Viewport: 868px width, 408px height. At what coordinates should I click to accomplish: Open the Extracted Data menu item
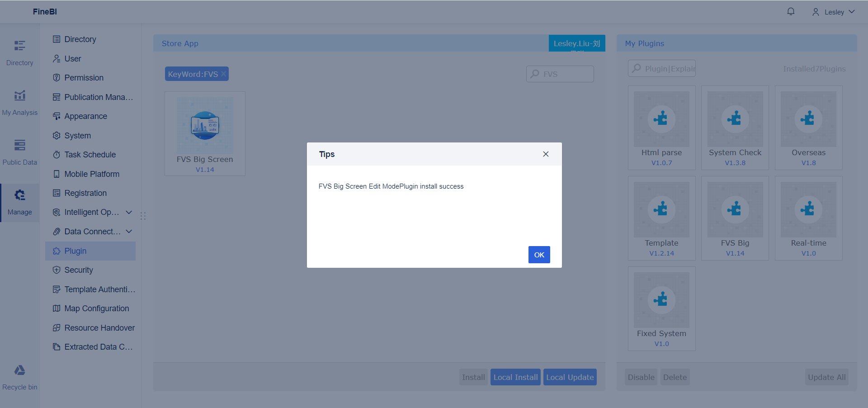(90, 347)
